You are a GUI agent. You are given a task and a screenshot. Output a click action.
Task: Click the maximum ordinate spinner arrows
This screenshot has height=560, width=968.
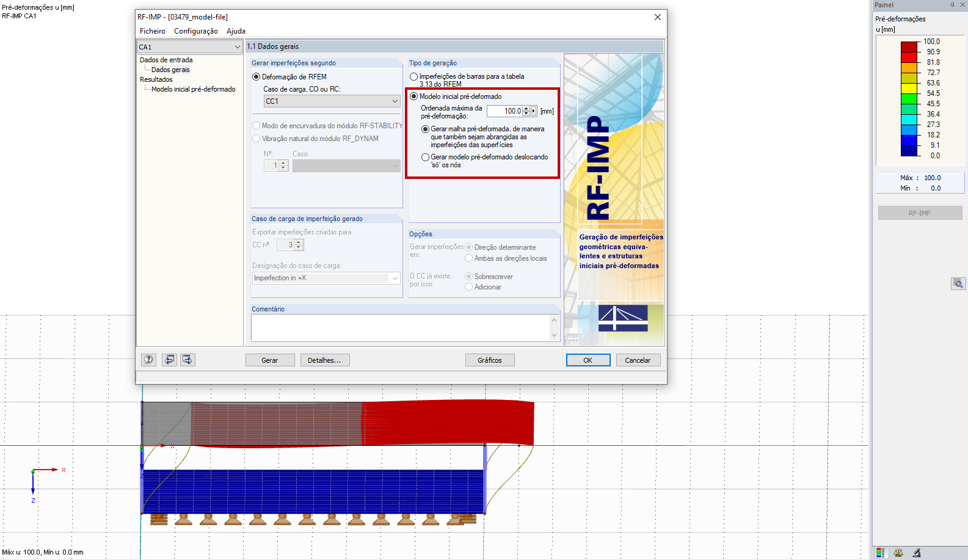point(526,111)
